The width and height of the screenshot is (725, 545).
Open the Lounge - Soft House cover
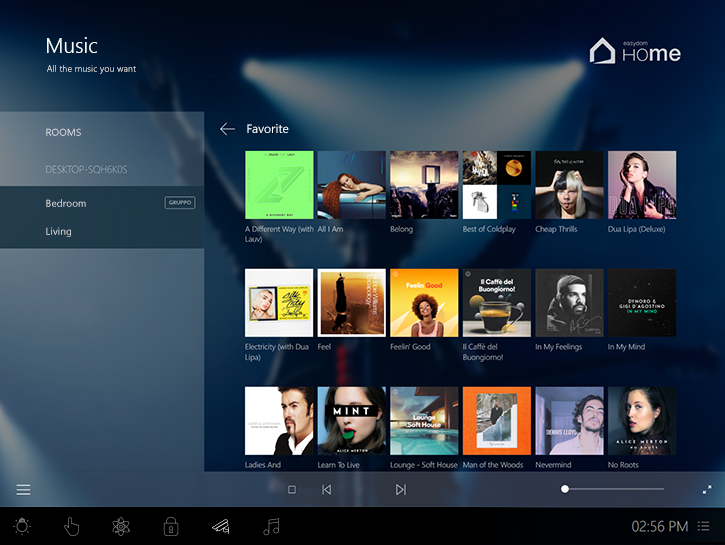(424, 421)
